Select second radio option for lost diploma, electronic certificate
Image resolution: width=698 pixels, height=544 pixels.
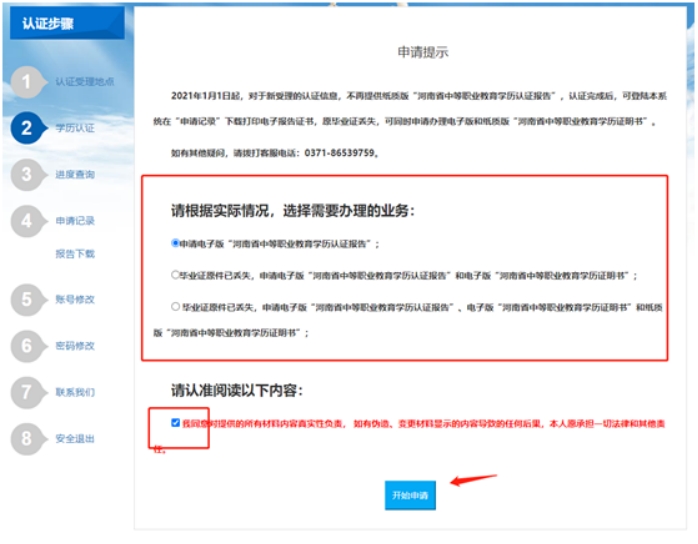tap(175, 274)
